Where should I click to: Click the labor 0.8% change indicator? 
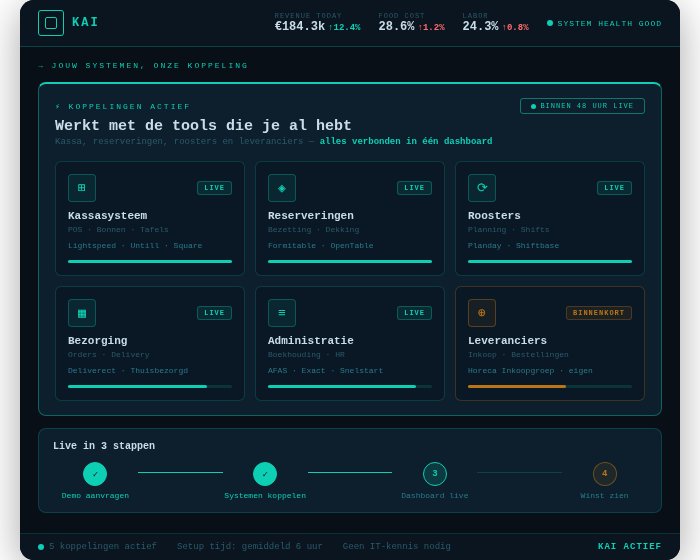click(x=515, y=27)
